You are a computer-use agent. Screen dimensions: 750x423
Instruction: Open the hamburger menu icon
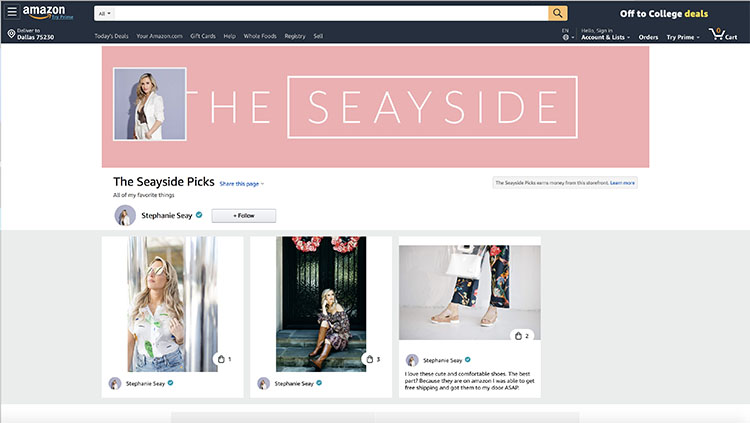(x=12, y=11)
